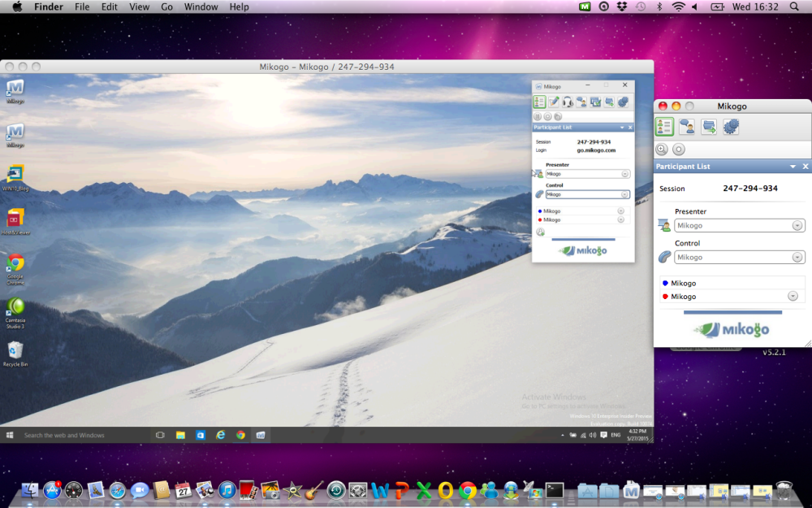Select the whiteboard pencil tool in the Windows Mikogo panel

553,102
